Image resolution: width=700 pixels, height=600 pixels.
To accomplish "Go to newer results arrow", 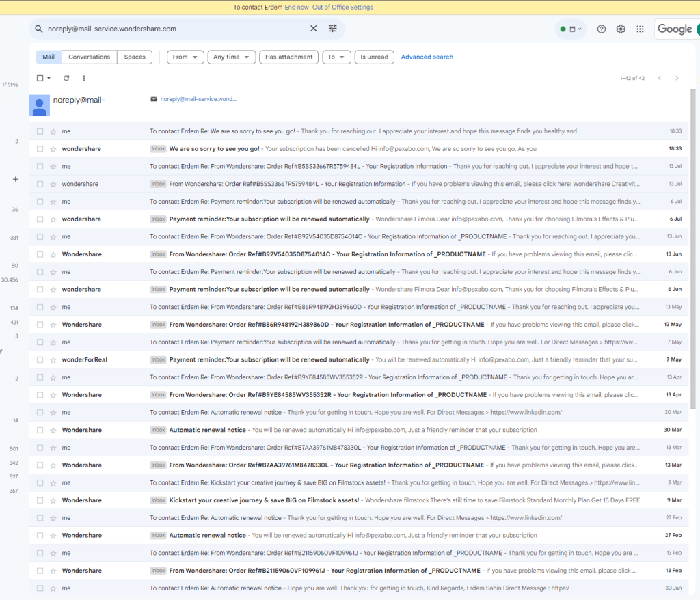I will click(660, 78).
